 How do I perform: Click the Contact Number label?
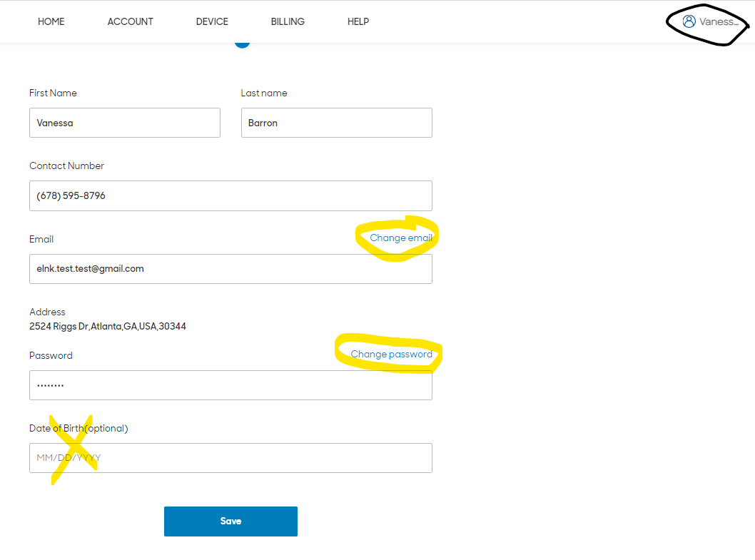coord(66,166)
